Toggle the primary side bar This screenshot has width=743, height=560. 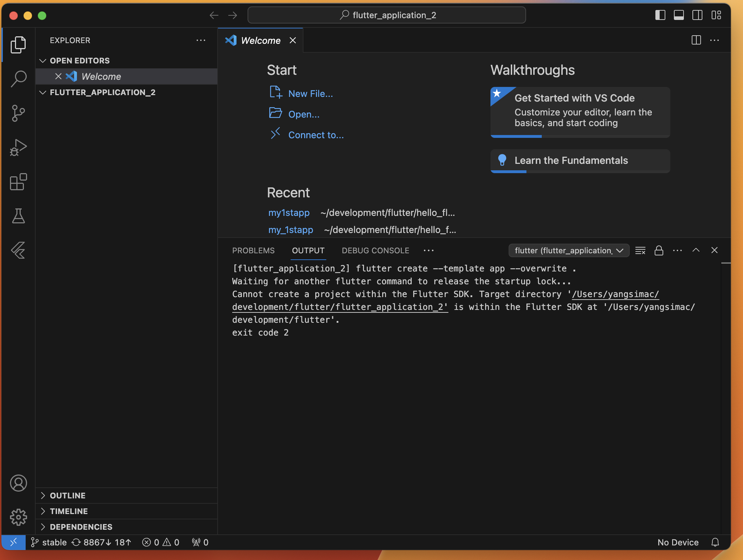tap(660, 15)
